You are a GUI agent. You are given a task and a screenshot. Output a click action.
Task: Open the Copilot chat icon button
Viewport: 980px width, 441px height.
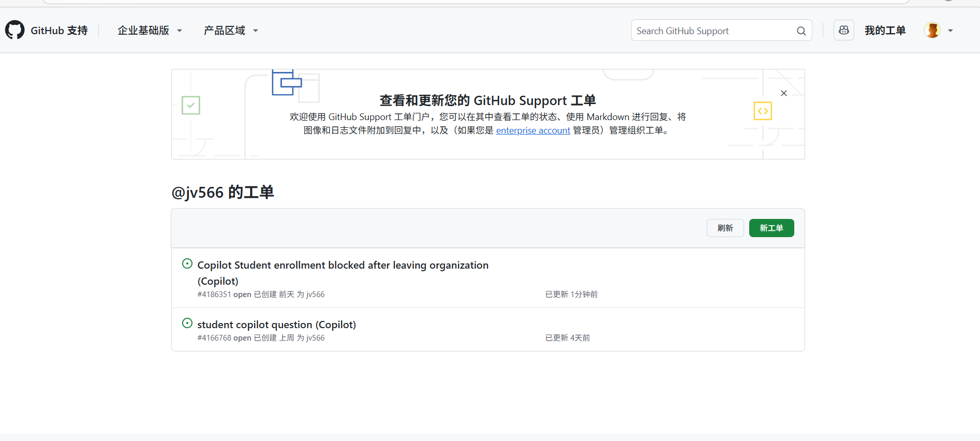point(843,31)
